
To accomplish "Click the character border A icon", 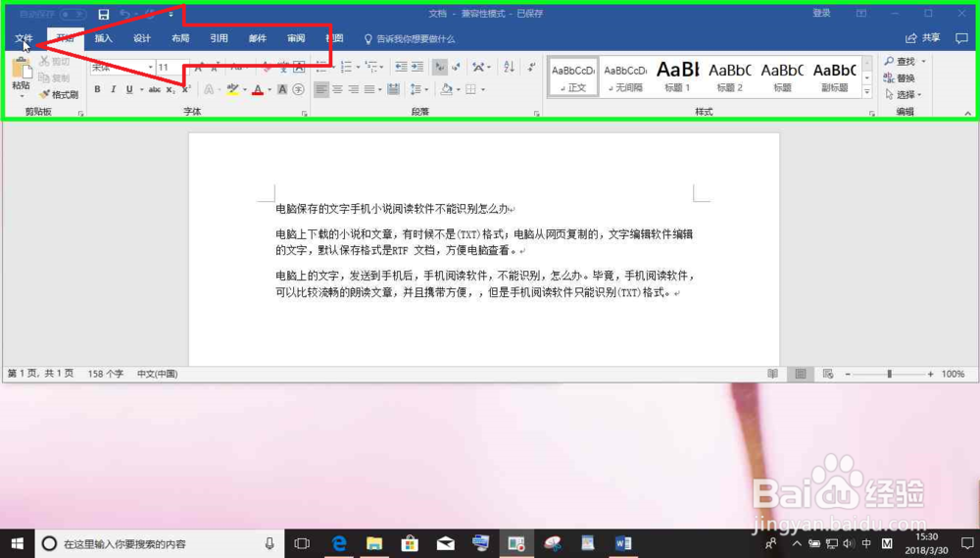I will (x=299, y=67).
